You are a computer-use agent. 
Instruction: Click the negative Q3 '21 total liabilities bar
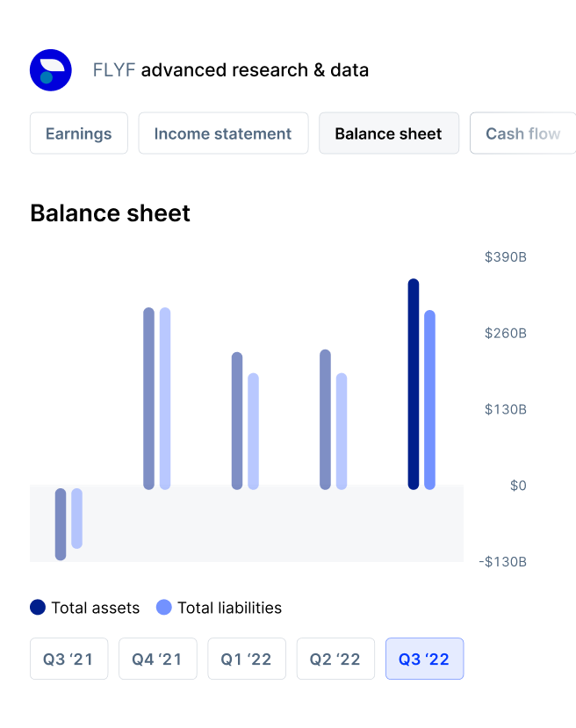pos(76,518)
